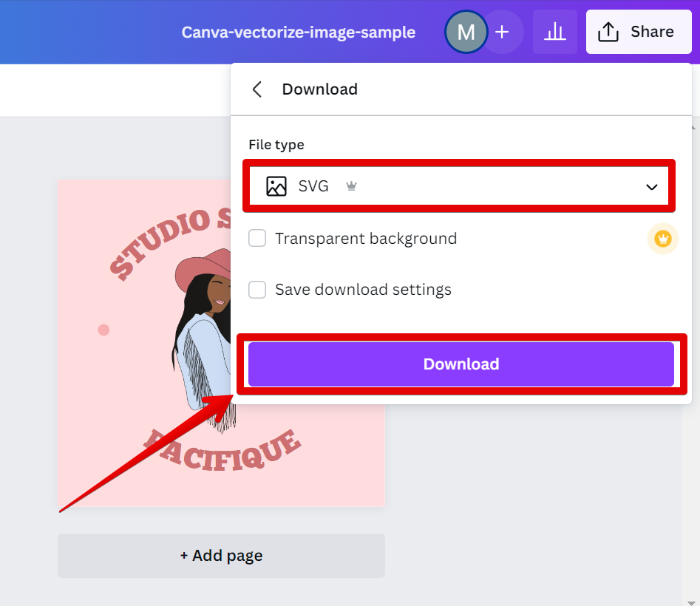Viewport: 700px width, 606px height.
Task: Click the small crown icon beside SVG
Action: [x=351, y=187]
